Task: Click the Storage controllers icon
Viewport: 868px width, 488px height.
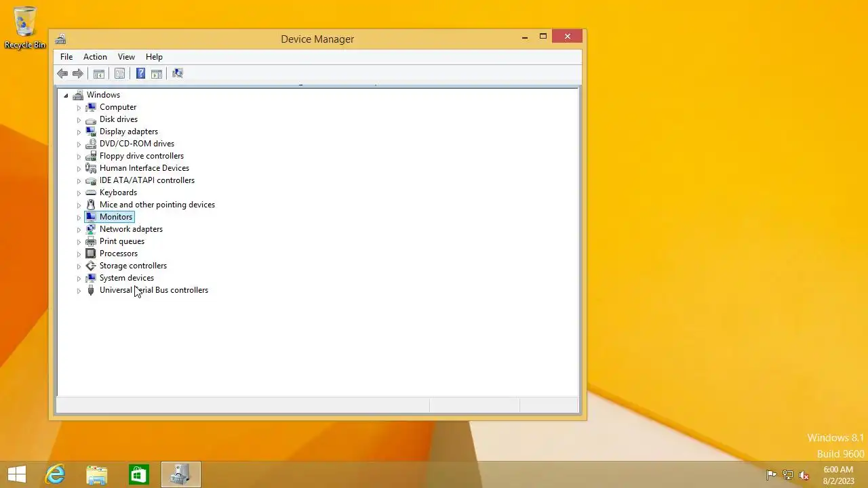Action: coord(91,266)
